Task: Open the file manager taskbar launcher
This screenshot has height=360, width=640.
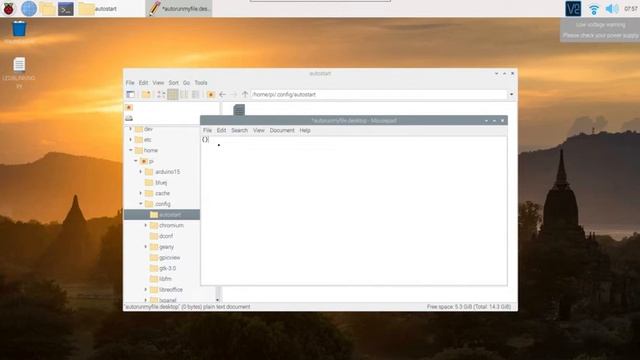Action: (x=47, y=9)
